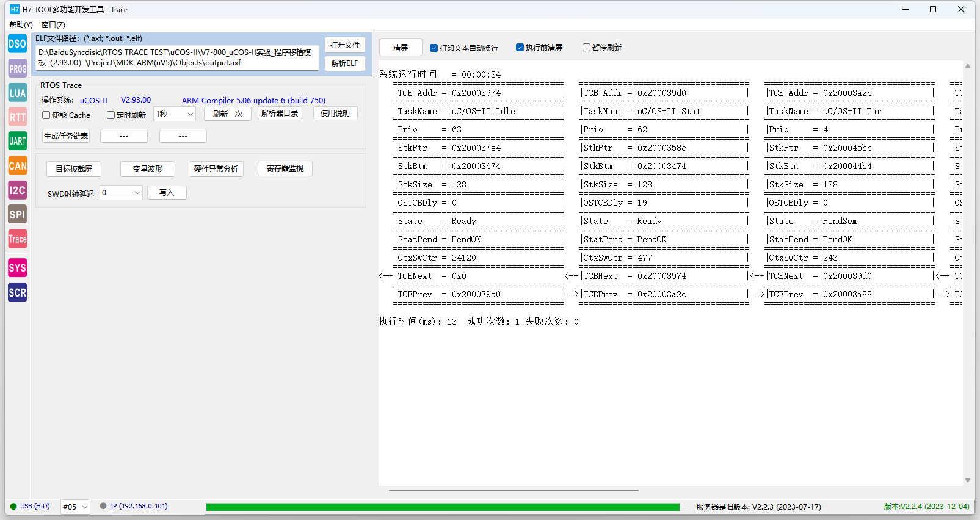The height and width of the screenshot is (520, 980).
Task: Click '执行时间(ms): 13' result text
Action: pos(418,322)
